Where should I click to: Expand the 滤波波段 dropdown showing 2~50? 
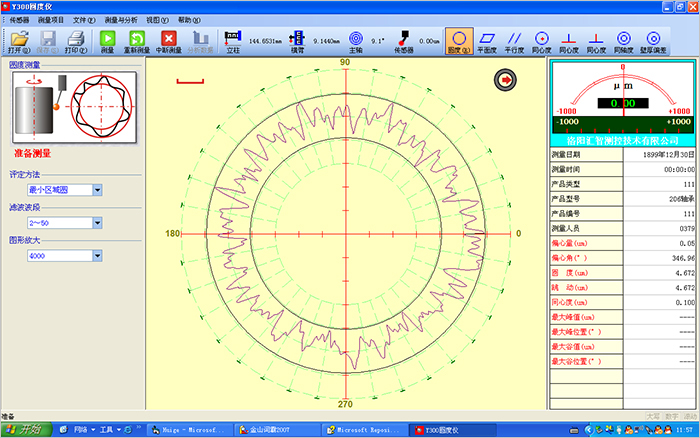click(97, 222)
